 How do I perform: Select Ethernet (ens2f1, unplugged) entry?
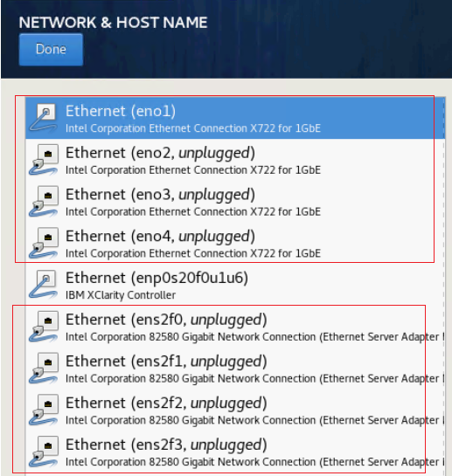tap(235, 368)
